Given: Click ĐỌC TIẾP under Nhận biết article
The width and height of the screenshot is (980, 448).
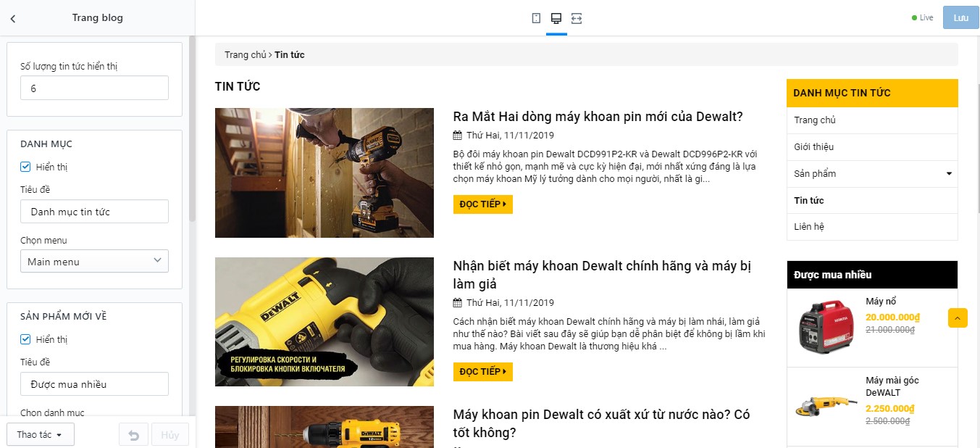Looking at the screenshot, I should (483, 372).
